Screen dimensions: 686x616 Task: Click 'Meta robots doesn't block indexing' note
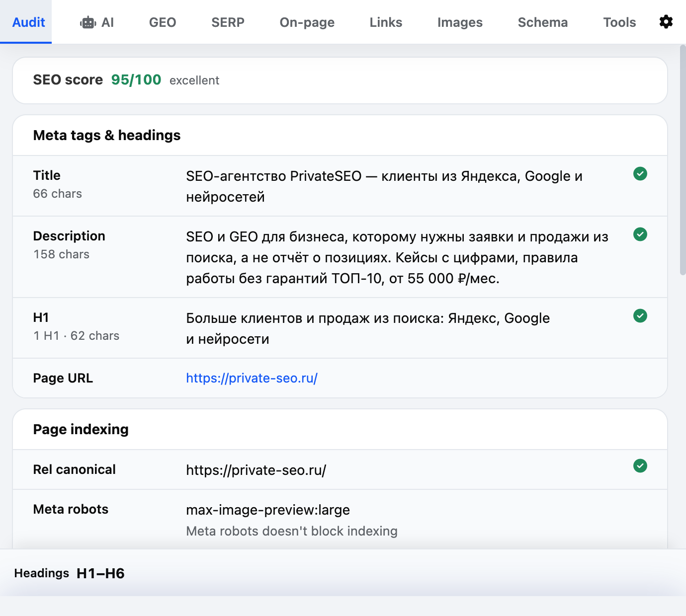(x=292, y=531)
